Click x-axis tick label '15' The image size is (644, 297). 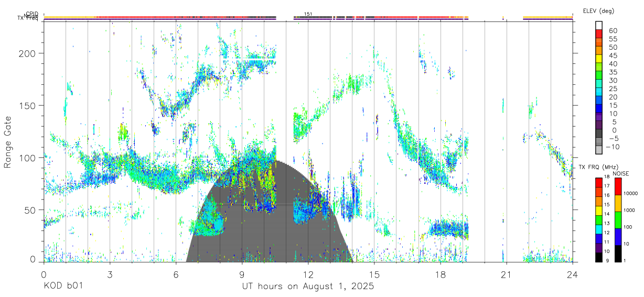(x=374, y=274)
